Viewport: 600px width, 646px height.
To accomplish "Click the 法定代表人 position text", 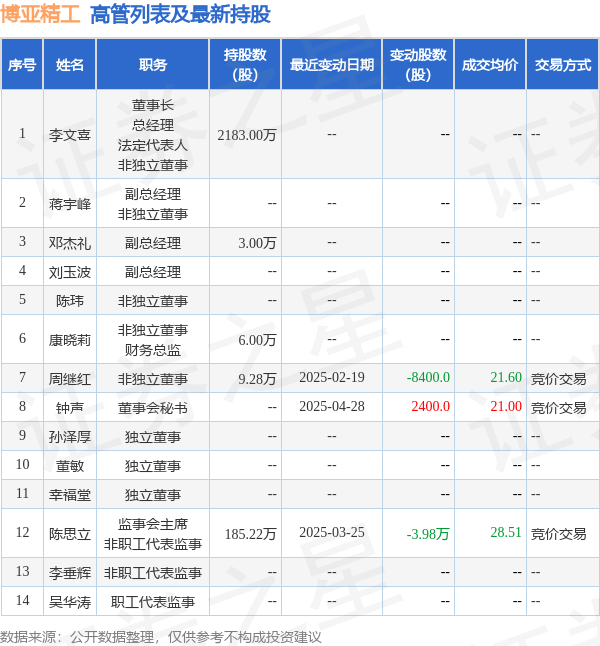I will [153, 145].
